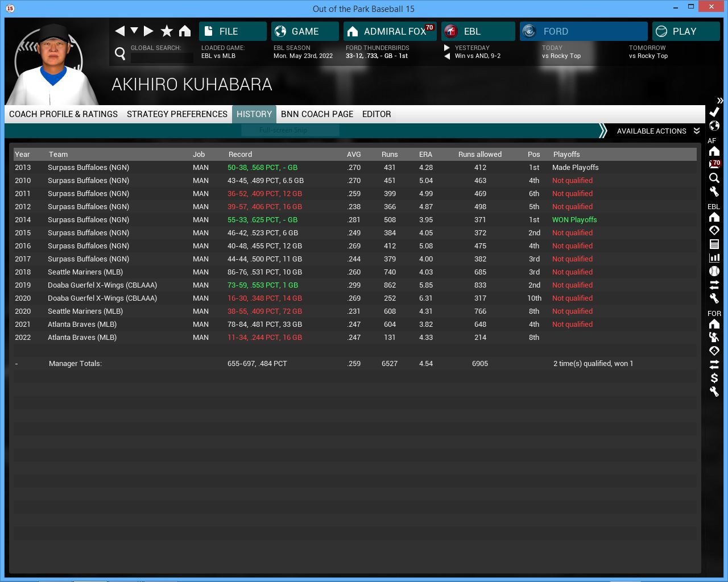The image size is (728, 582).
Task: Open the messages icon with 70 badge in sidebar
Action: [714, 164]
